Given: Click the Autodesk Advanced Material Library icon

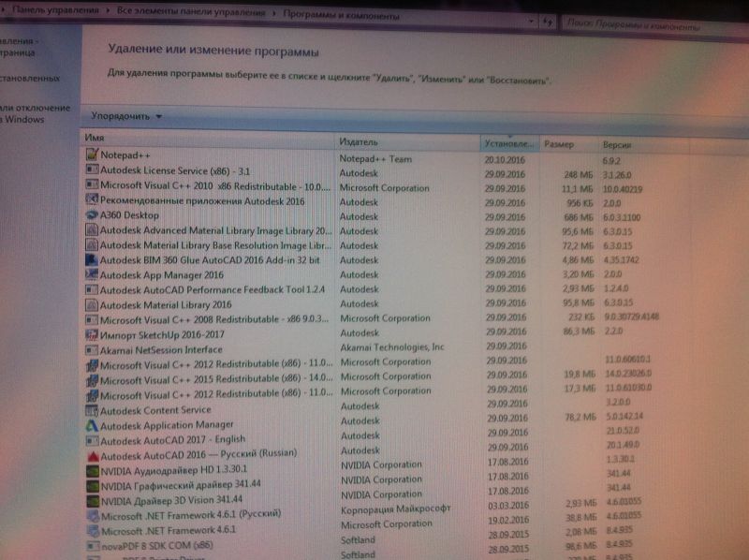Looking at the screenshot, I should 92,229.
